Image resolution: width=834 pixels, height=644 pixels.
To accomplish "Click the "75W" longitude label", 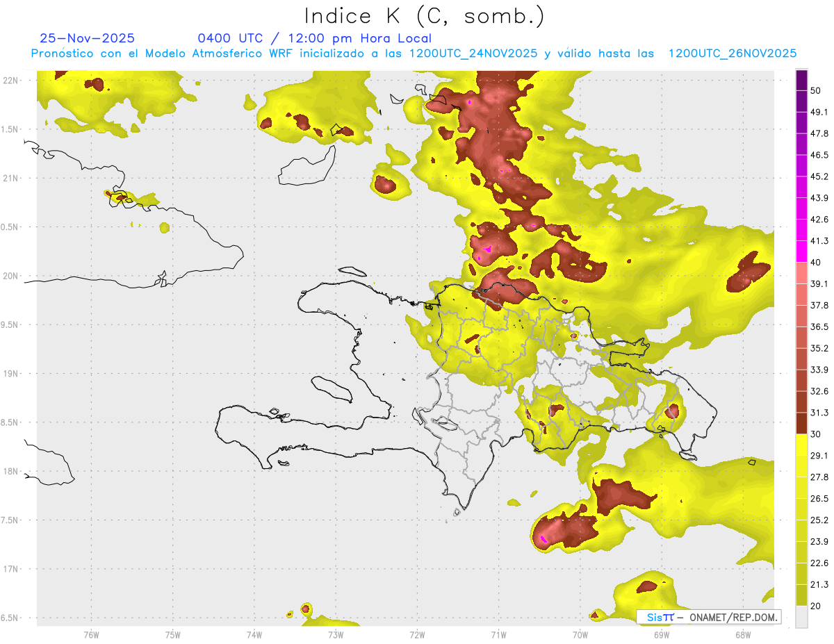I will pos(173,634).
